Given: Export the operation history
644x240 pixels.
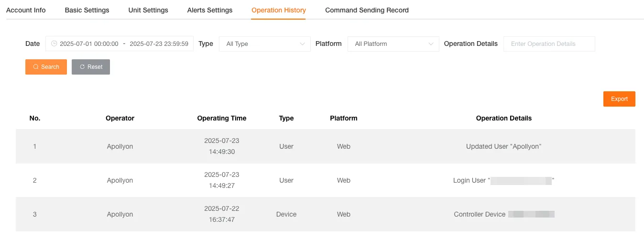Looking at the screenshot, I should coord(619,99).
